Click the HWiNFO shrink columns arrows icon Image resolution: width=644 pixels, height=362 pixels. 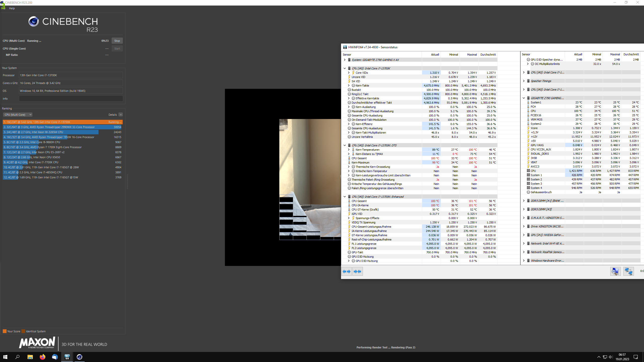[x=357, y=271]
